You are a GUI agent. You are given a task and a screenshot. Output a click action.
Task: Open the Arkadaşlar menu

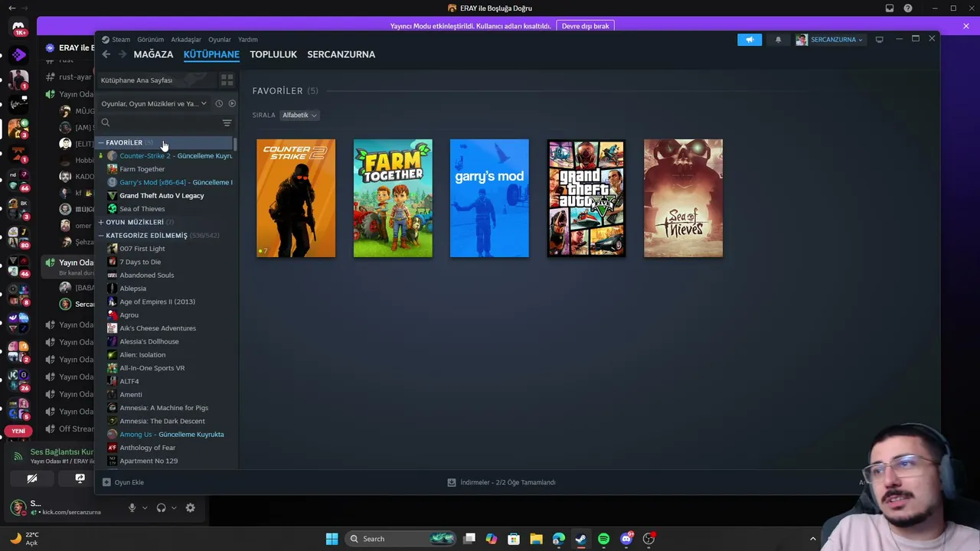186,40
